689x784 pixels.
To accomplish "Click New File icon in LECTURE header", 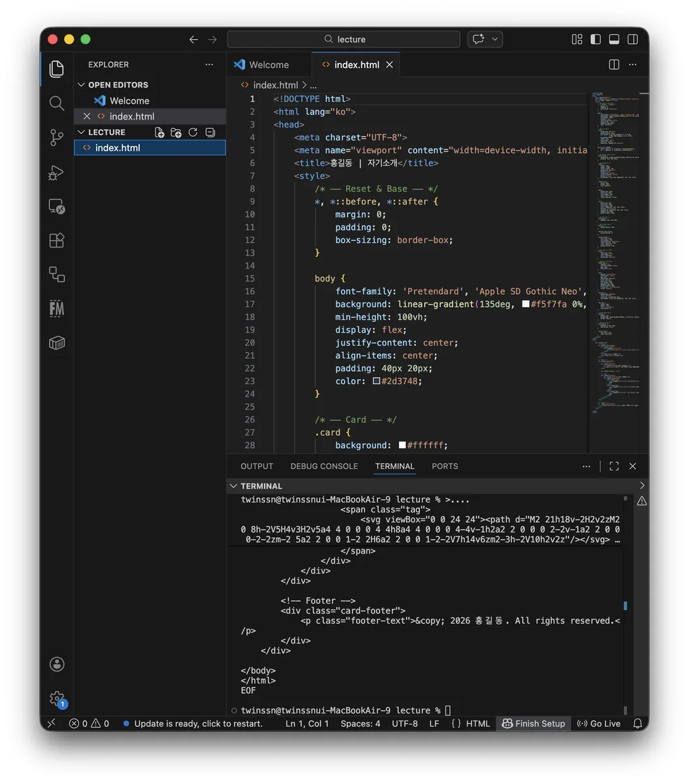I will [x=159, y=132].
